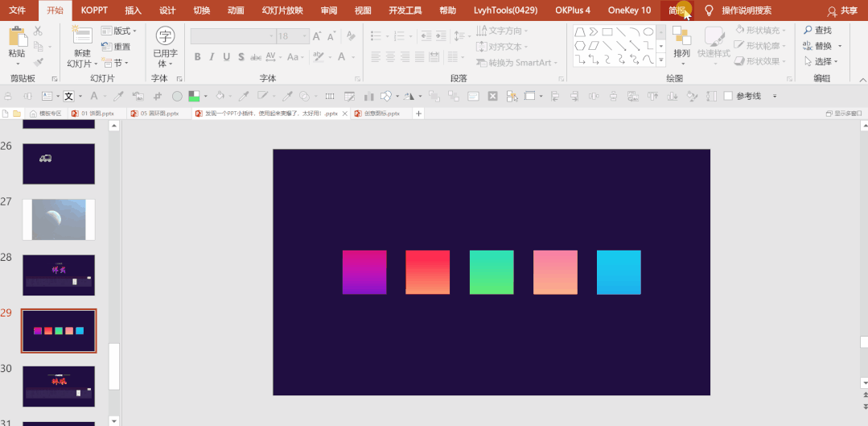The height and width of the screenshot is (426, 868).
Task: Open the 节 section dropdown
Action: [114, 63]
